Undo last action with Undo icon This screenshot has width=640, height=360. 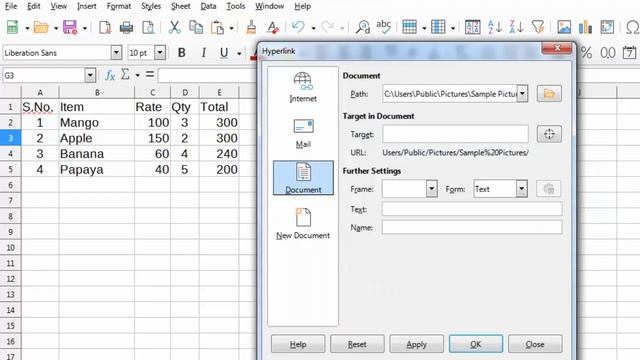pyautogui.click(x=299, y=27)
